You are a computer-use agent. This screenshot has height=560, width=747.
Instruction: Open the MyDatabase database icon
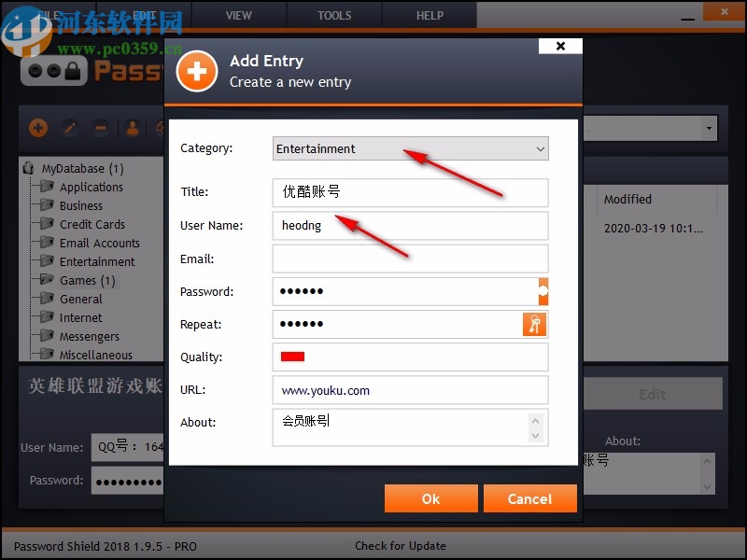(x=28, y=168)
